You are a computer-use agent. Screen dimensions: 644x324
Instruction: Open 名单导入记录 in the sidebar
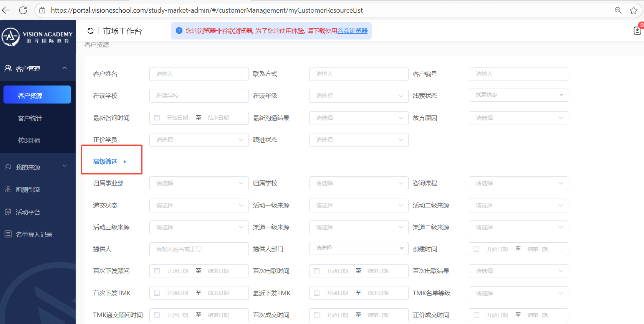(34, 234)
